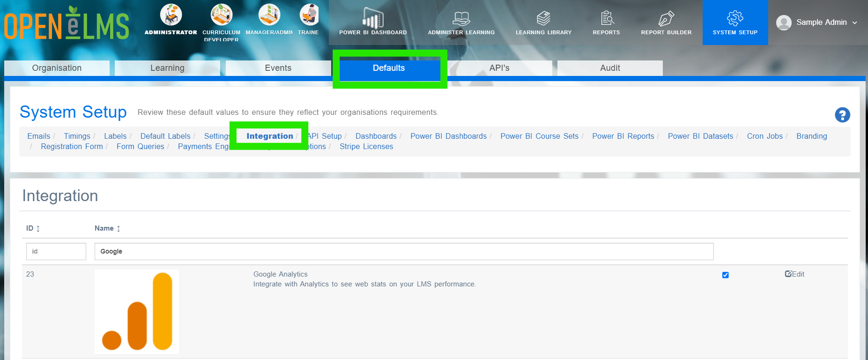Focus the id filter input field
Viewport: 868px width, 360px height.
click(56, 251)
